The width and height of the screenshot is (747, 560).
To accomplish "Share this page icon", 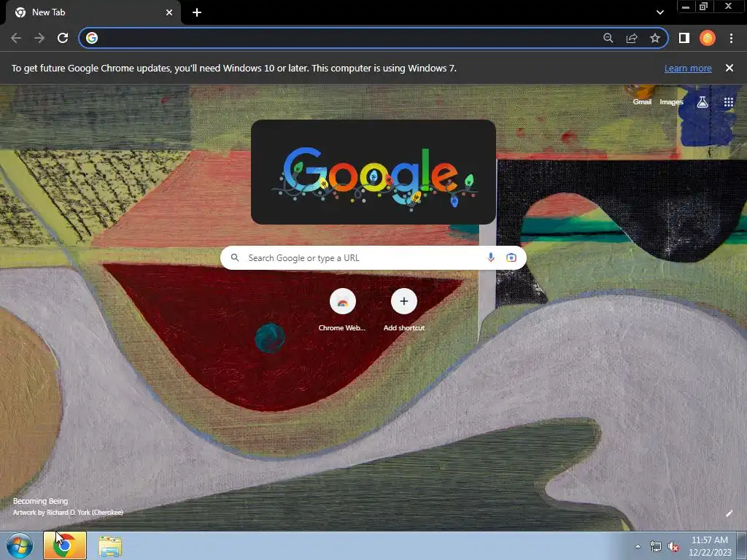I will coord(632,38).
